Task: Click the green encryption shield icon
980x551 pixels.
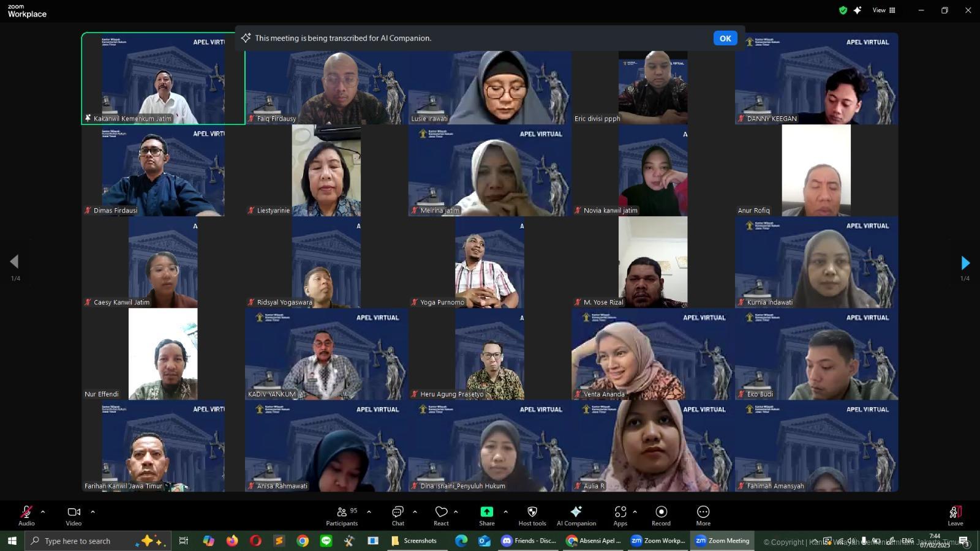Action: [843, 10]
